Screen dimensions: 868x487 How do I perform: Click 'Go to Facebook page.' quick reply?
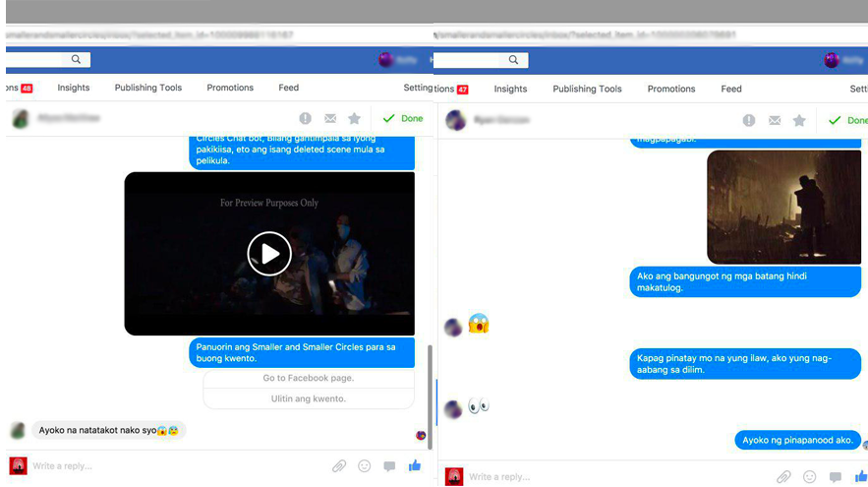[309, 378]
